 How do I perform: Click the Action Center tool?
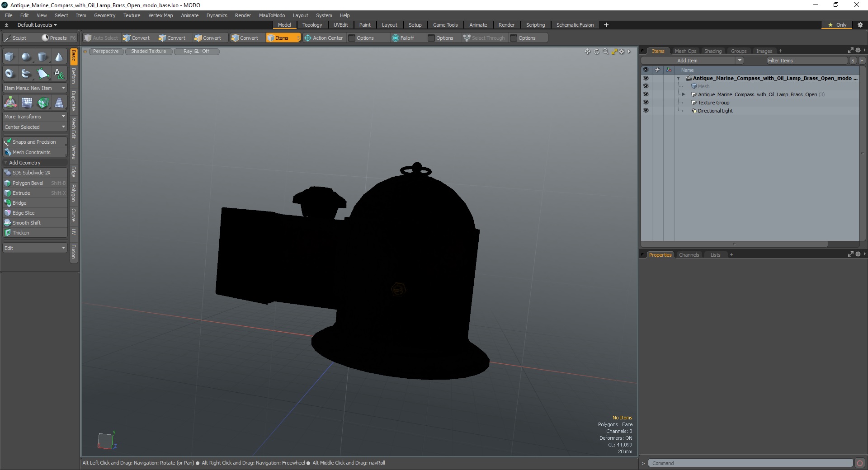click(324, 38)
